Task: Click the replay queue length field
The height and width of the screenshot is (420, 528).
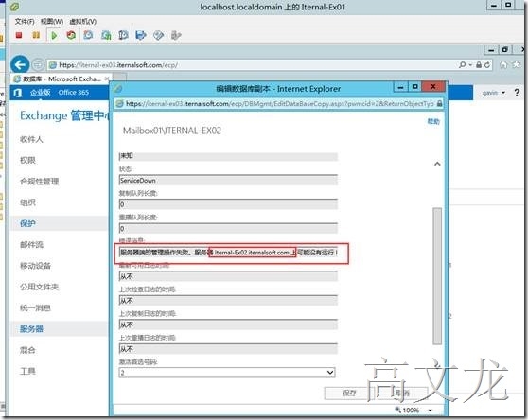Action: (x=228, y=228)
